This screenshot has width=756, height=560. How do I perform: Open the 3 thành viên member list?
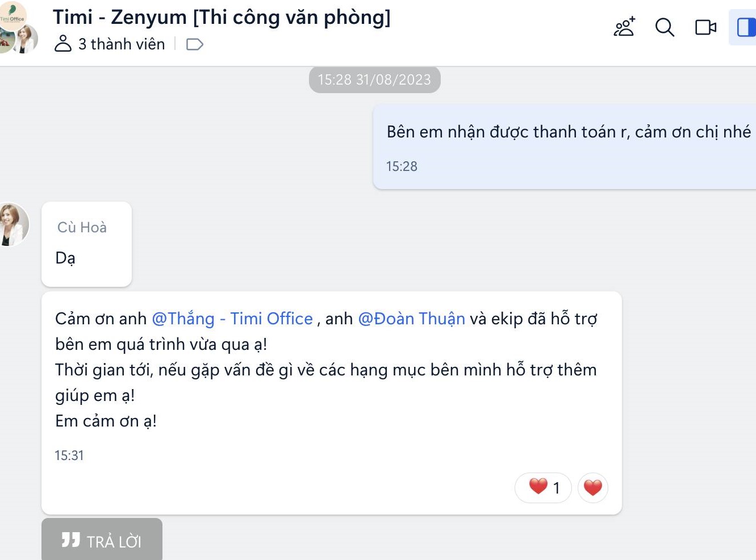(110, 44)
